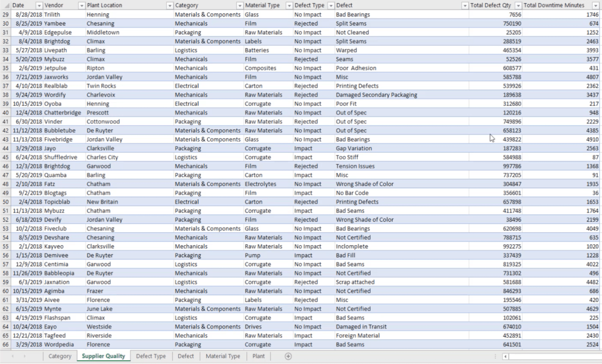Select material type cell Pump
This screenshot has height=364, width=602.
268,255
